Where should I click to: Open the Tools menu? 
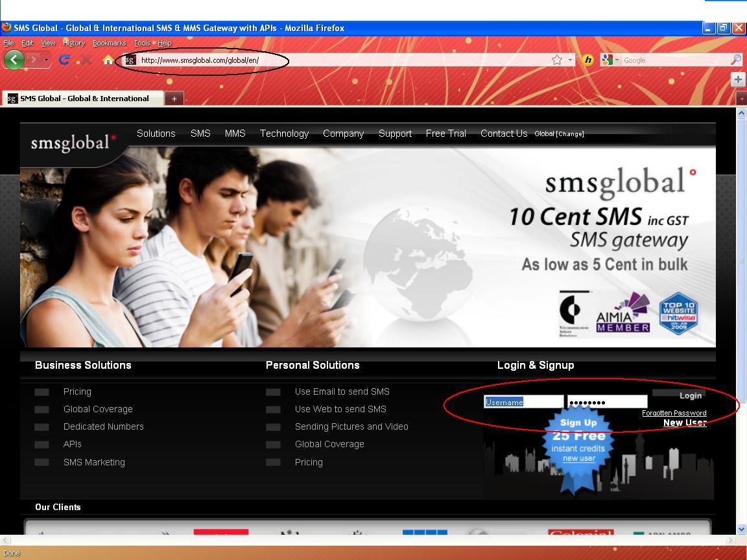142,43
